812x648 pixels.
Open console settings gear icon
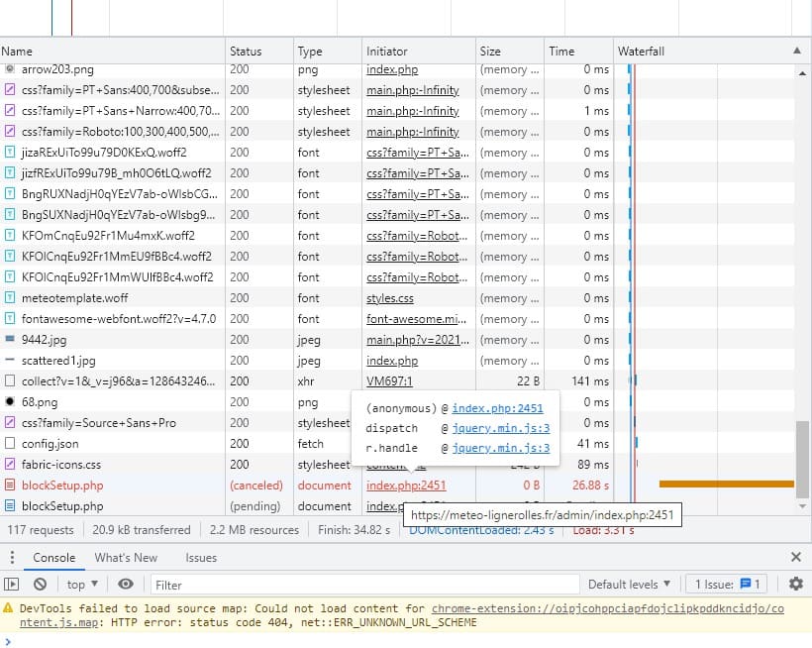point(796,584)
